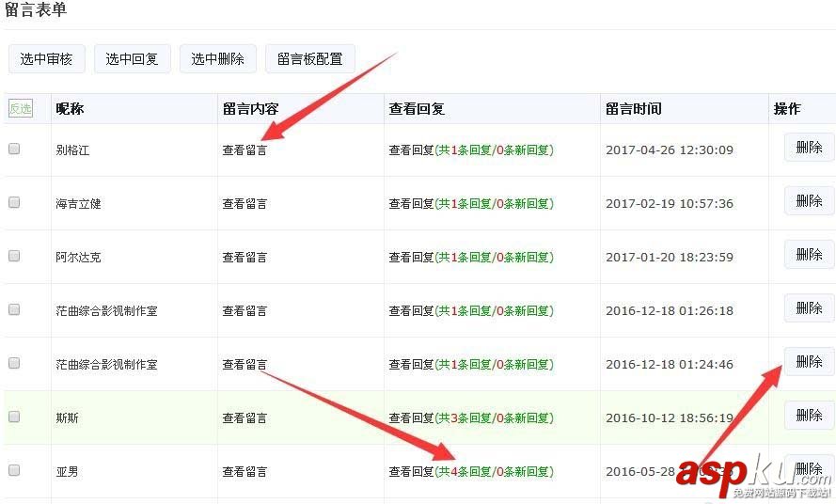View replies in the 2016-12-18 01:24:46 row

pyautogui.click(x=471, y=364)
